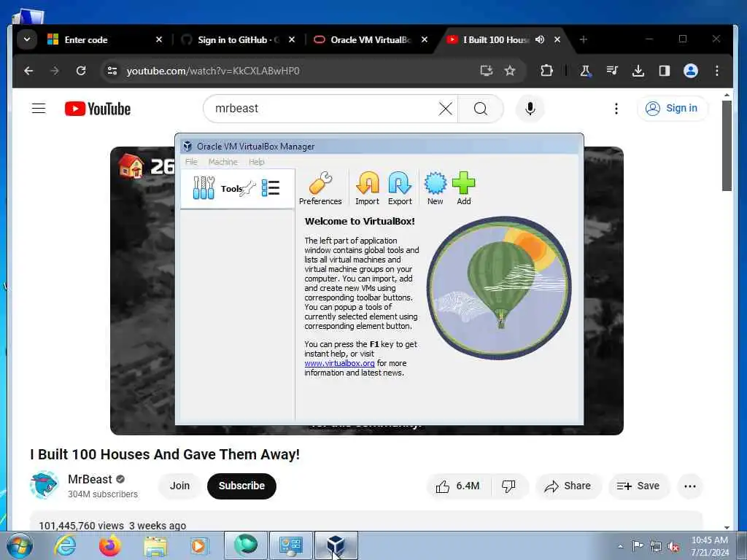The image size is (747, 560).
Task: Open VirtualBox Preferences
Action: tap(320, 189)
